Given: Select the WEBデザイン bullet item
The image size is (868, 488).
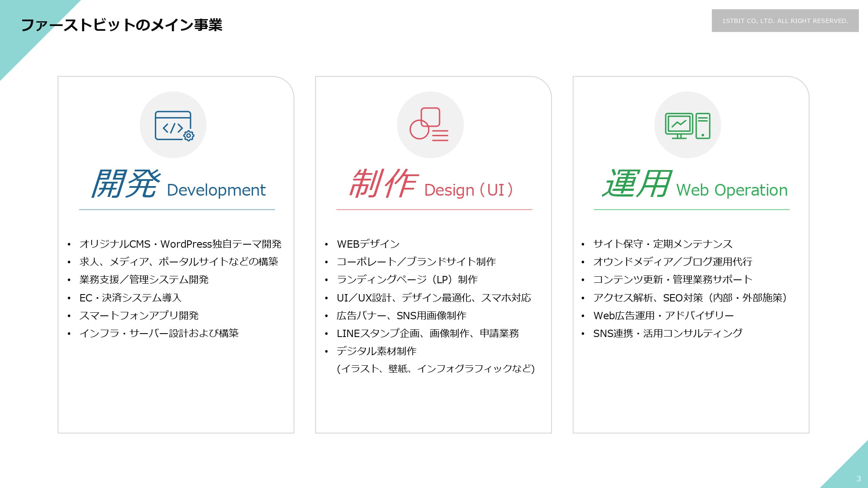Looking at the screenshot, I should tap(367, 244).
